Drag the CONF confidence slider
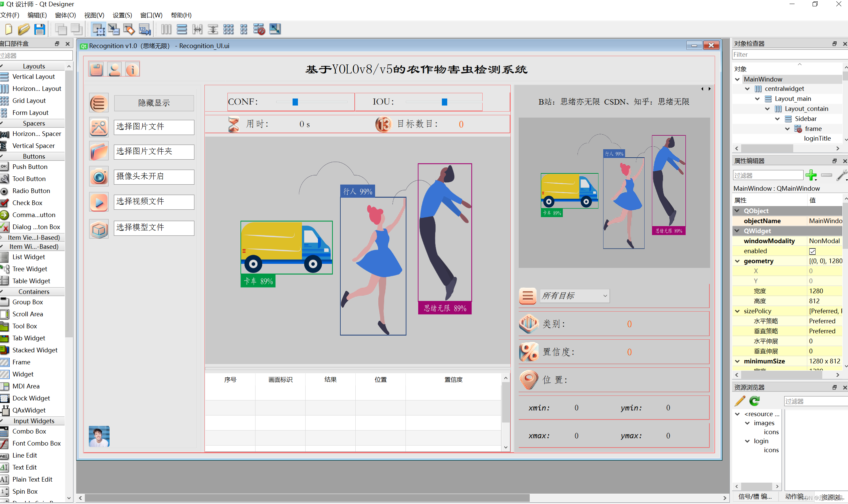 (x=295, y=102)
